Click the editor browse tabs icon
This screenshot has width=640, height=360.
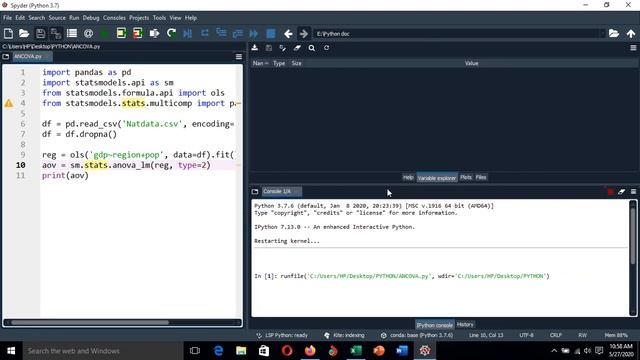coord(6,57)
